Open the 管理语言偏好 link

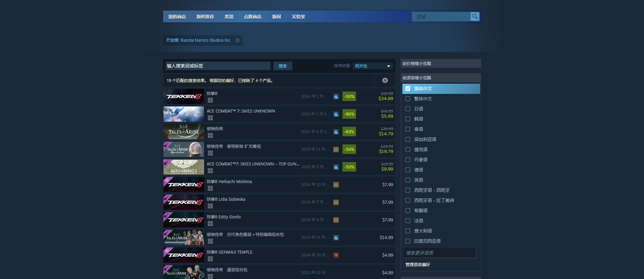(x=418, y=265)
